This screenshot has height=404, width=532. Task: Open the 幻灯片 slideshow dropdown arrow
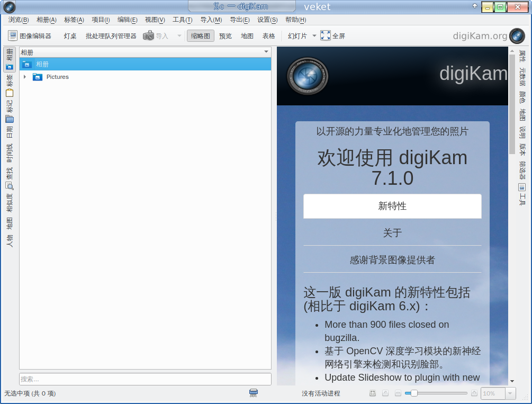(314, 35)
